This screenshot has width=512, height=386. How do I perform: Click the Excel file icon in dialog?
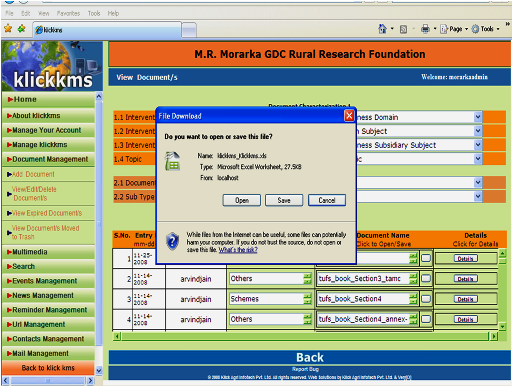click(172, 161)
